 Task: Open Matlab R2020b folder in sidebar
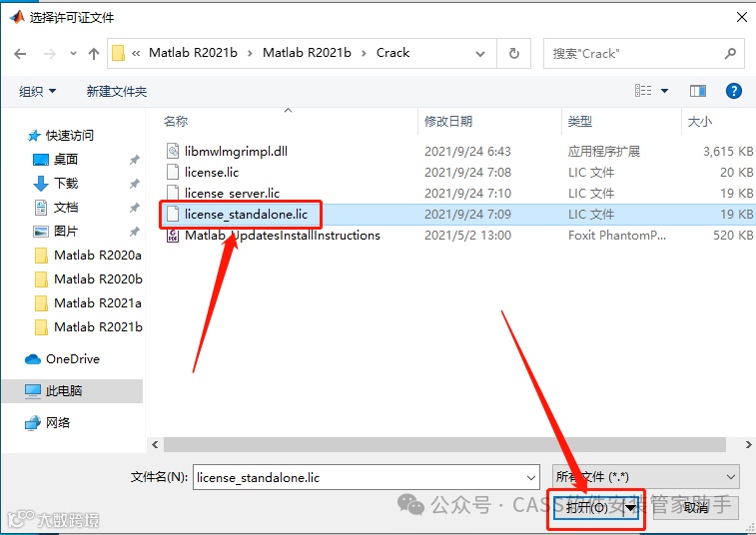click(98, 279)
